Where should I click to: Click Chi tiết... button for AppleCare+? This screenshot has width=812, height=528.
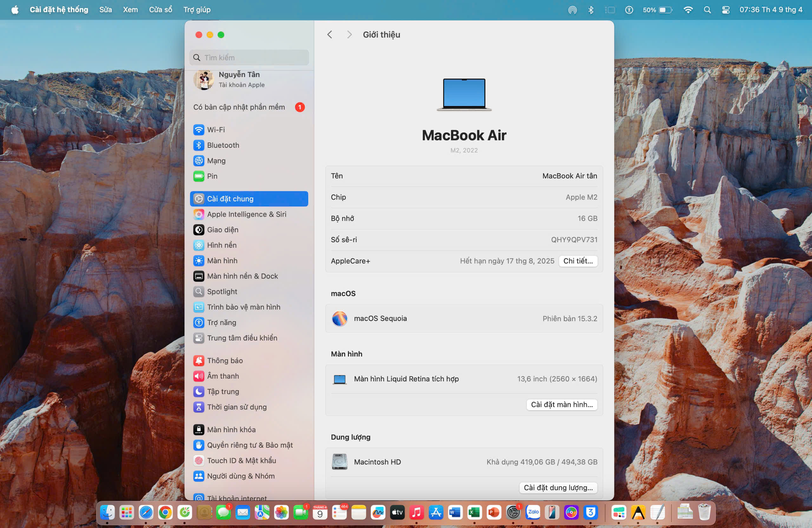[578, 261]
